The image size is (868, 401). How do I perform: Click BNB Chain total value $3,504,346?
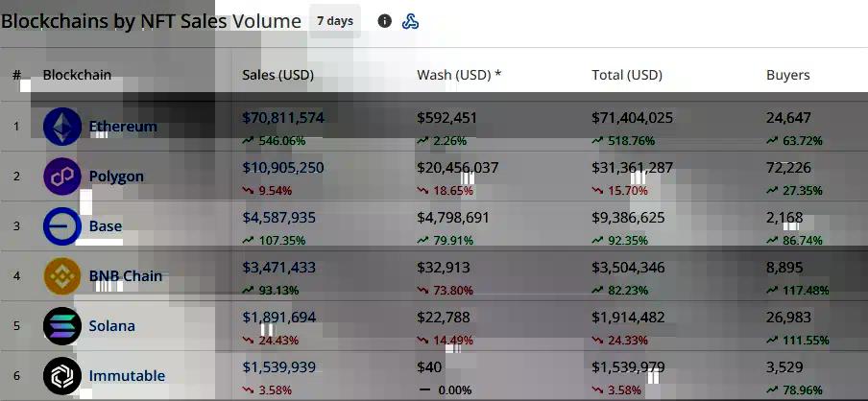click(x=628, y=267)
